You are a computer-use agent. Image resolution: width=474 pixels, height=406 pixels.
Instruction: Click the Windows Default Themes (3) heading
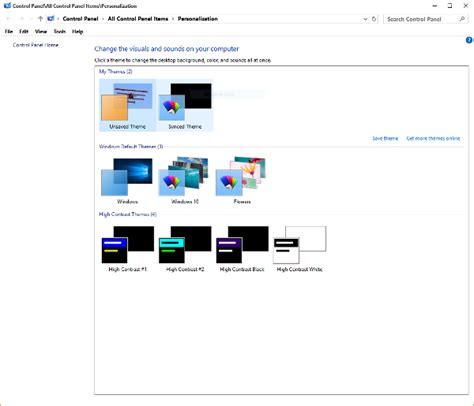point(131,147)
